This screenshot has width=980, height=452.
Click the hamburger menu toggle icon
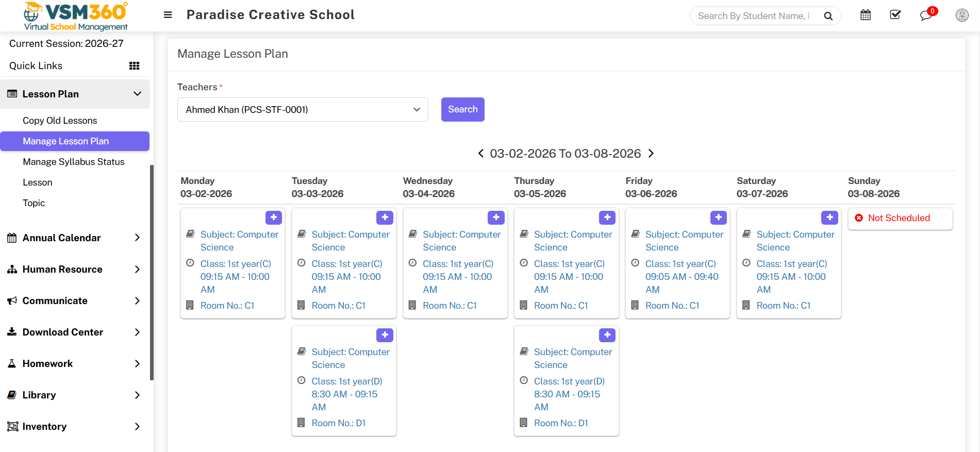point(168,15)
